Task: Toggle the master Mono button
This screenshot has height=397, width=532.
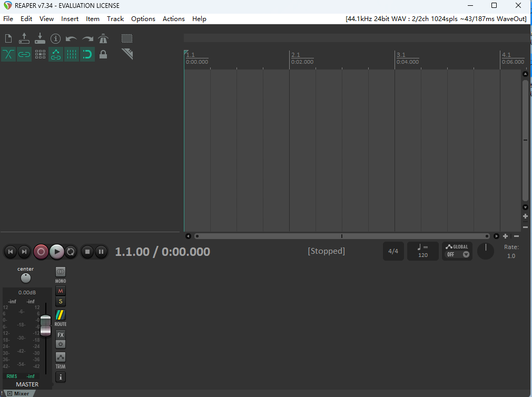Action: click(x=61, y=272)
